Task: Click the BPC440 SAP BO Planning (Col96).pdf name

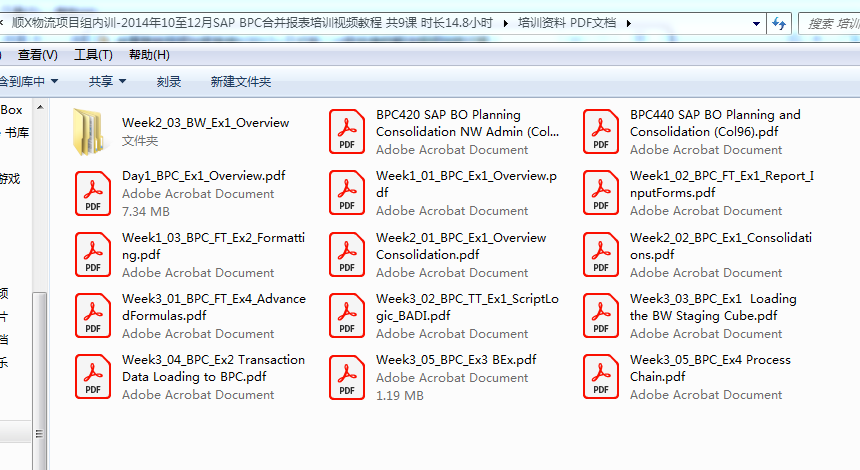Action: 715,123
